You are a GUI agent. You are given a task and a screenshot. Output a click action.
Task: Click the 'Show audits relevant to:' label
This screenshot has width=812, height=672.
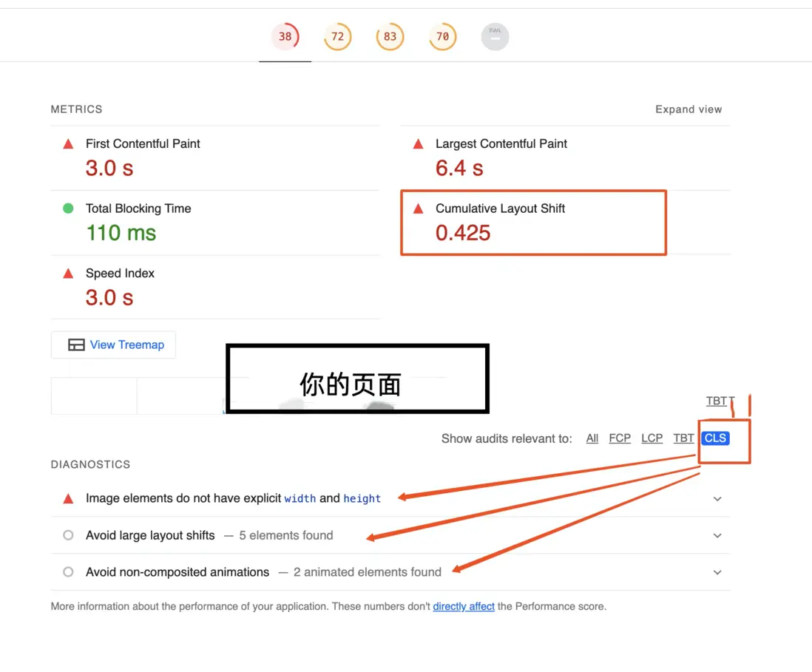pos(507,438)
